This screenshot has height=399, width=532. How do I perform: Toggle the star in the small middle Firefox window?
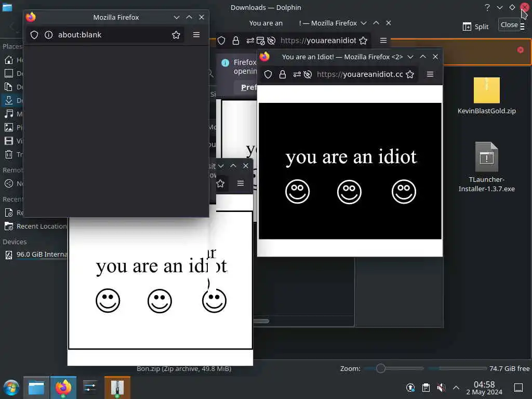click(x=220, y=183)
